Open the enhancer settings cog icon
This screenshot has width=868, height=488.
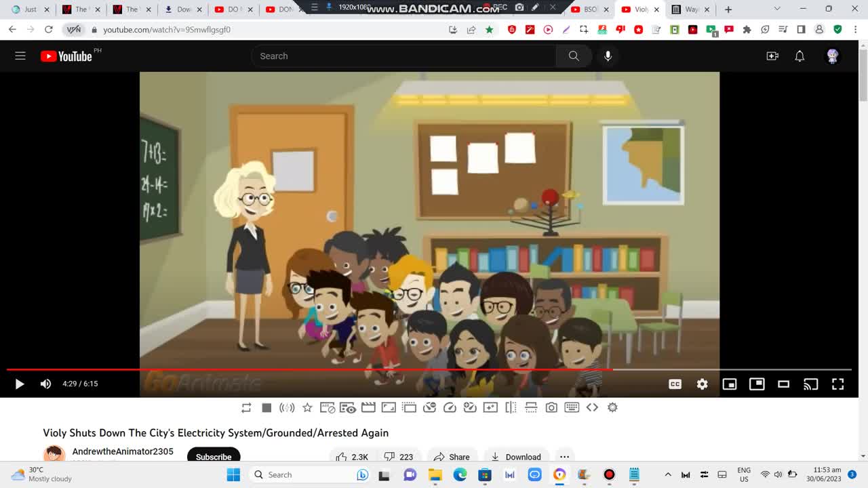click(x=612, y=407)
